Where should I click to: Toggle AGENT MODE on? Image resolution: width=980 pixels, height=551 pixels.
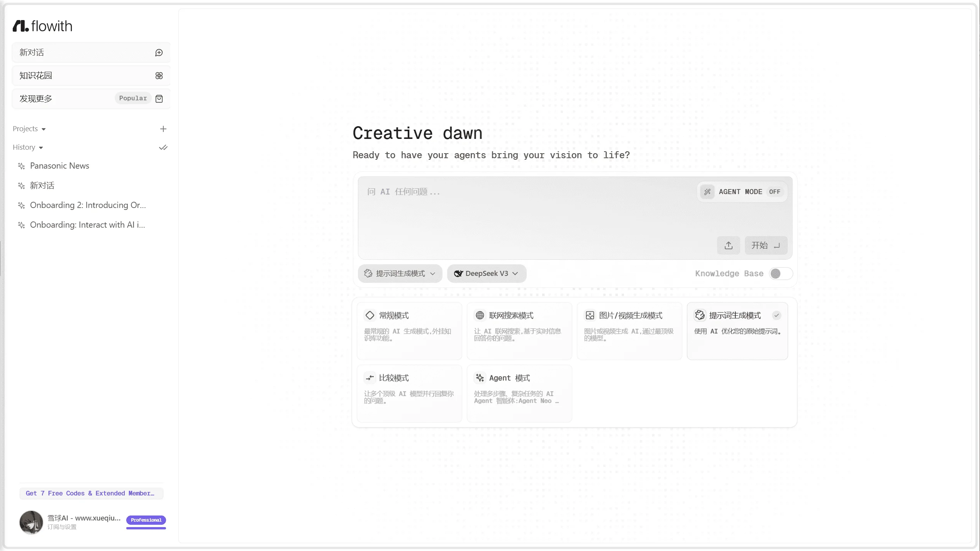pyautogui.click(x=742, y=192)
